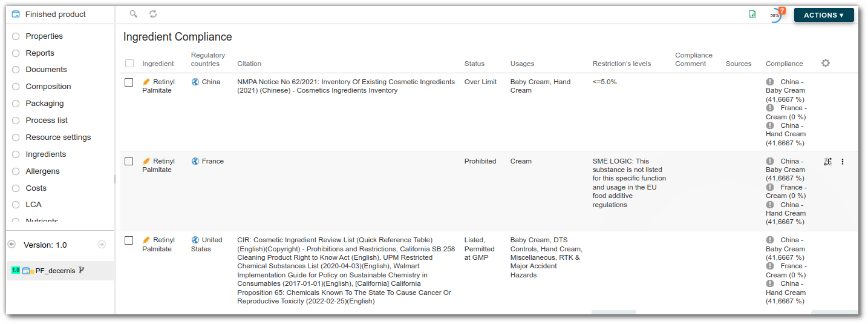Click the Prohibited status cell

pos(480,161)
